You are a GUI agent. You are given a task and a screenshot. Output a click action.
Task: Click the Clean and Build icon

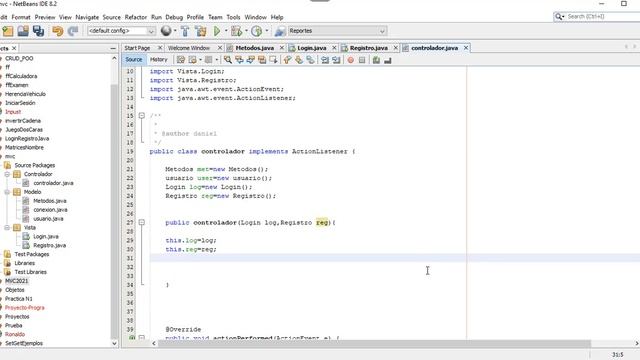[x=200, y=31]
